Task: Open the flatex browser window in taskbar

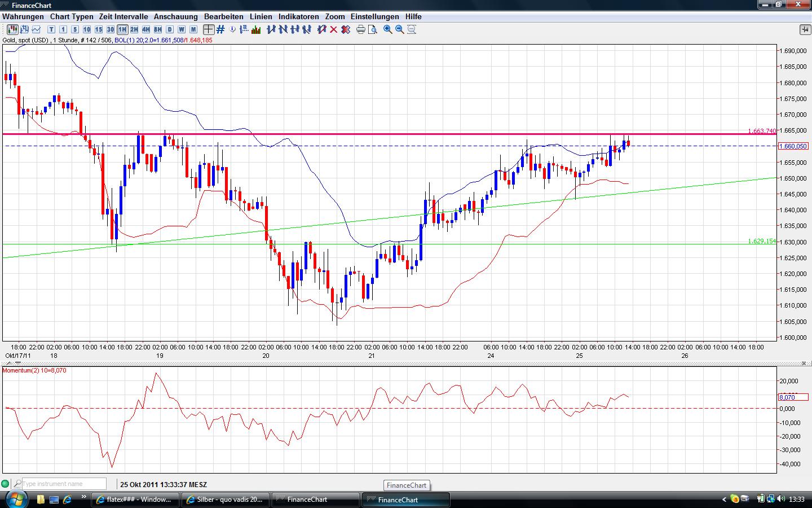Action: pos(134,500)
